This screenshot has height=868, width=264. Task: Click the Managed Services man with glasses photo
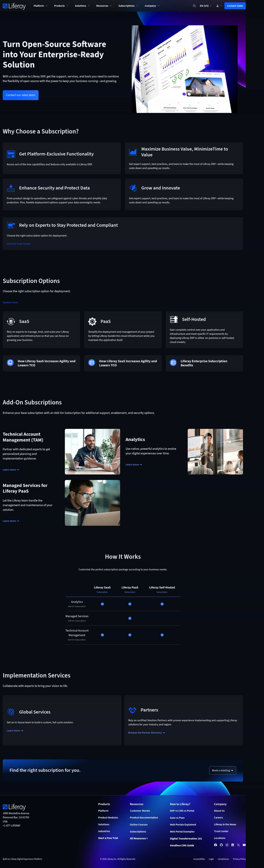[92, 503]
